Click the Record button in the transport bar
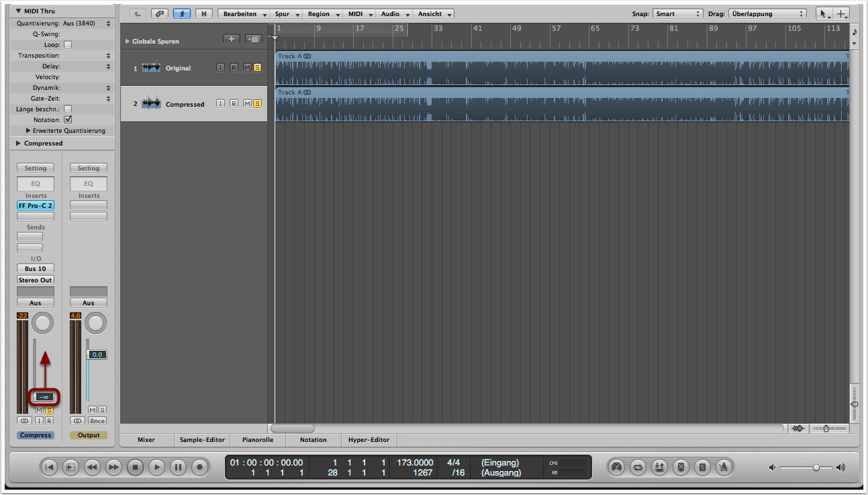This screenshot has width=868, height=495. click(199, 467)
